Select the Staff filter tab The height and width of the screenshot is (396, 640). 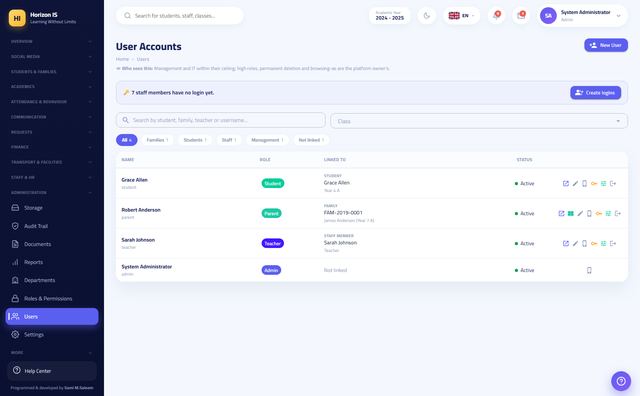pyautogui.click(x=229, y=140)
